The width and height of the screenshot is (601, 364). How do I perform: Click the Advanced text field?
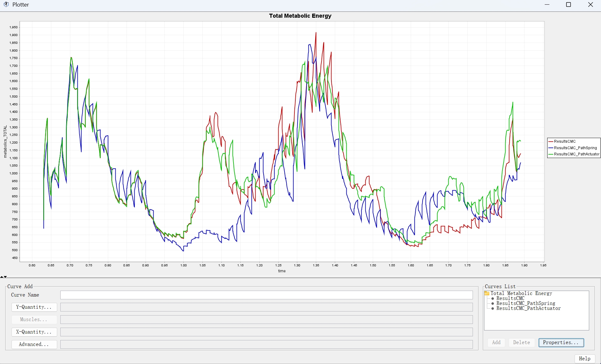pos(266,344)
